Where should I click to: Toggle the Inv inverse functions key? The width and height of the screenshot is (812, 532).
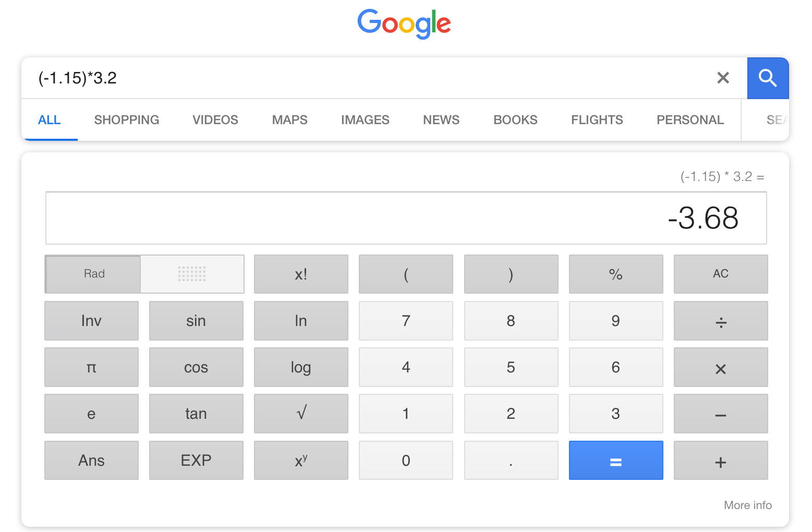coord(91,321)
